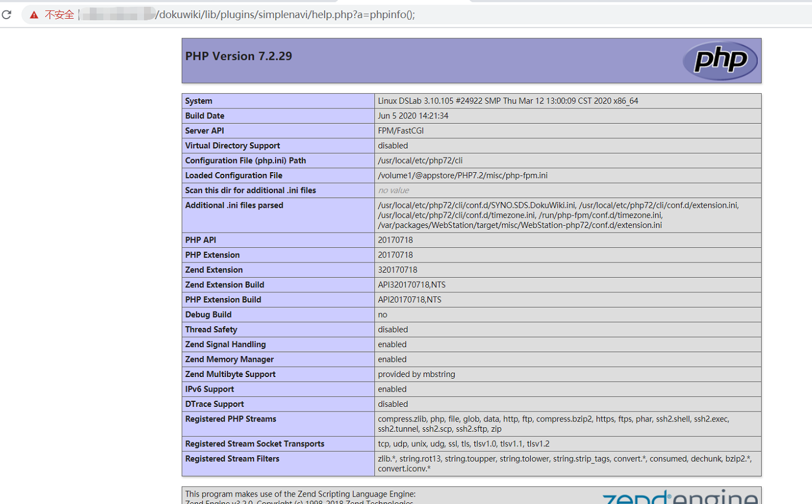
Task: Click the FPM/FastCGI Server API value
Action: pos(401,131)
